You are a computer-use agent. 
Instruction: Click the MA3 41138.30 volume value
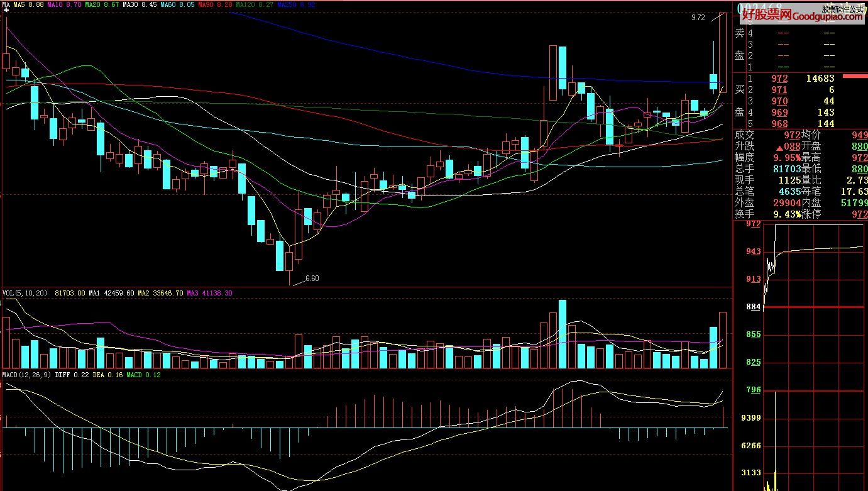[x=210, y=293]
